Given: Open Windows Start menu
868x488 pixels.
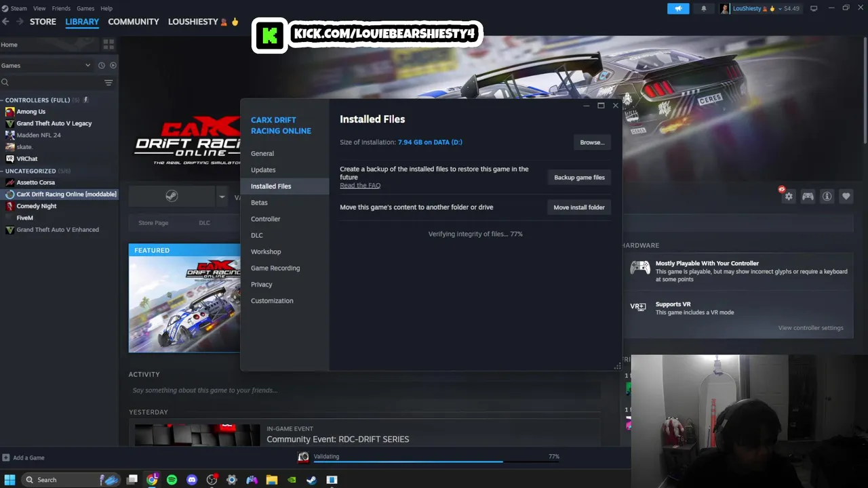Looking at the screenshot, I should (x=9, y=480).
